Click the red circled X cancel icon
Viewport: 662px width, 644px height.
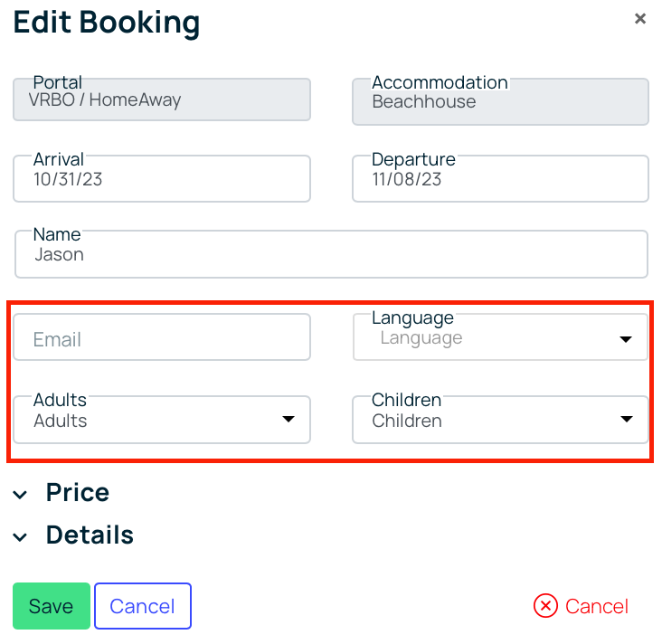point(545,606)
